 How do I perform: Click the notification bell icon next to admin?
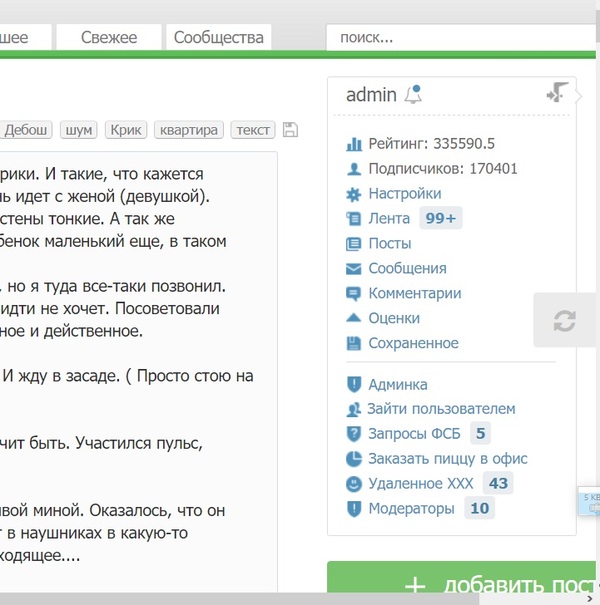click(413, 95)
